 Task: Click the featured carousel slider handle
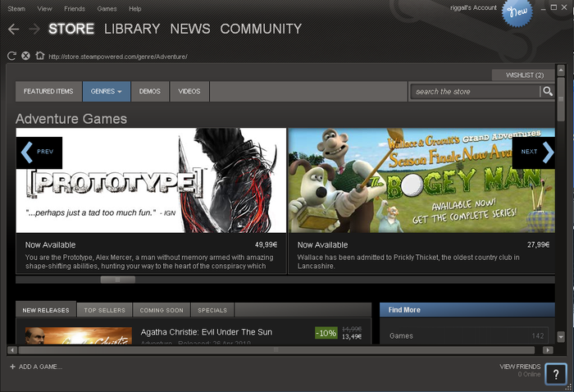pyautogui.click(x=118, y=280)
